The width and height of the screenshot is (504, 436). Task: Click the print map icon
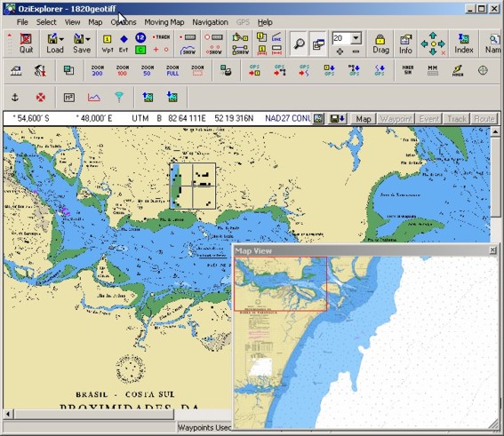pyautogui.click(x=226, y=70)
